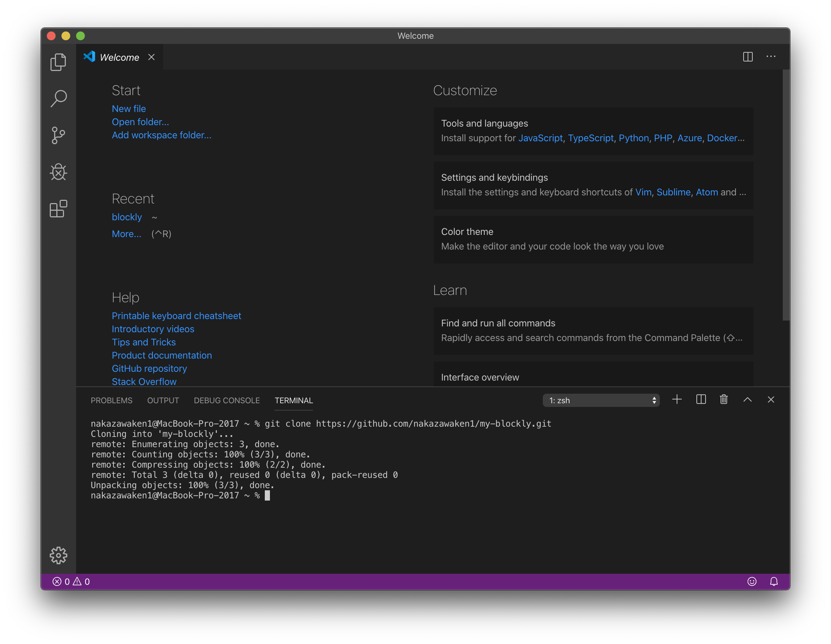The height and width of the screenshot is (644, 831).
Task: Open the Manage gear menu
Action: (59, 555)
